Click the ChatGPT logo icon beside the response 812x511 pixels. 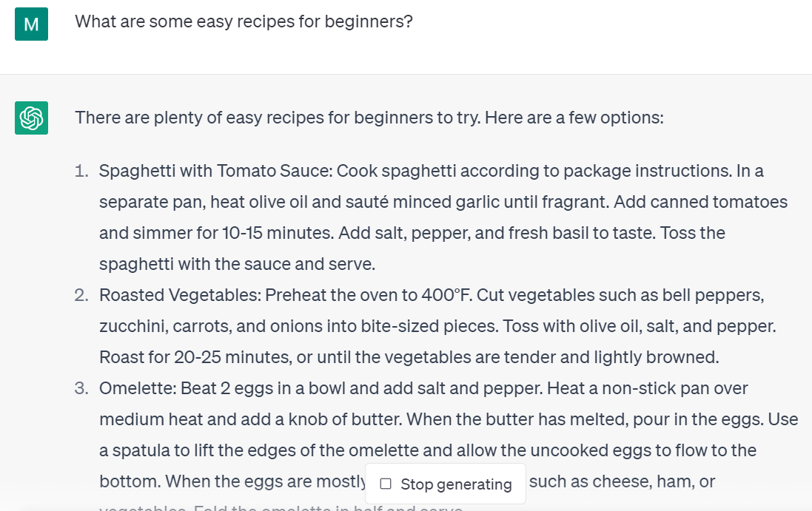[31, 118]
